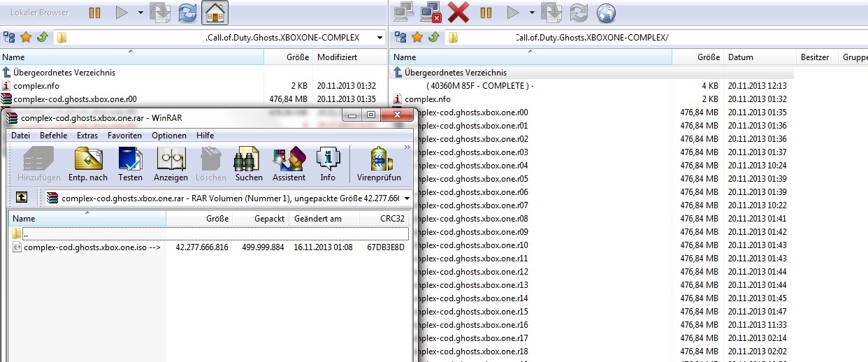Click local green parent-folder arrow

pos(42,38)
